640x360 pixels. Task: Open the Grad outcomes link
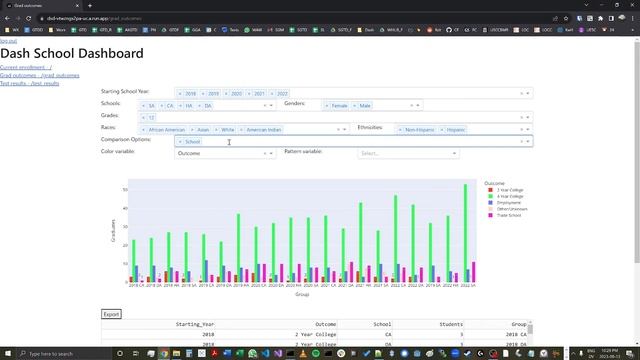tap(40, 76)
